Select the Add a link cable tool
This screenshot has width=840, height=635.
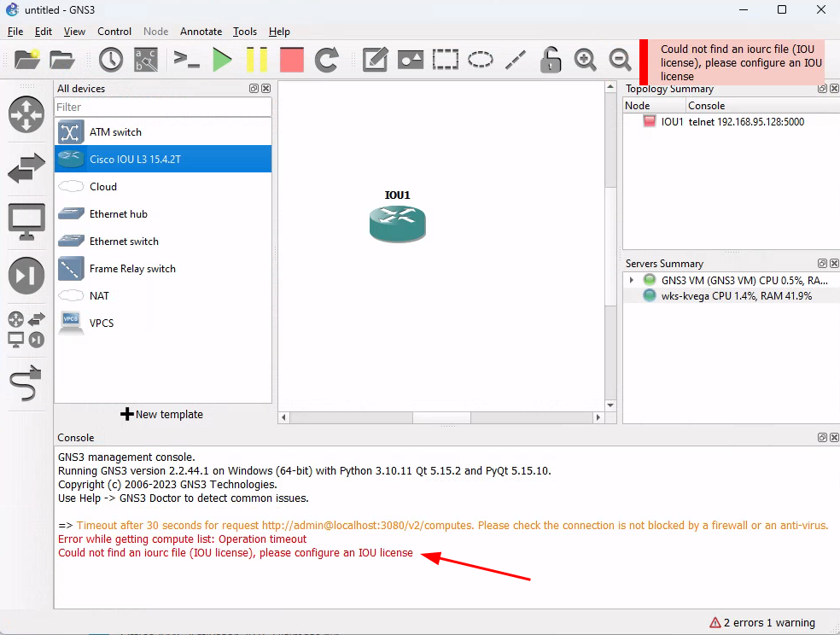click(x=26, y=386)
